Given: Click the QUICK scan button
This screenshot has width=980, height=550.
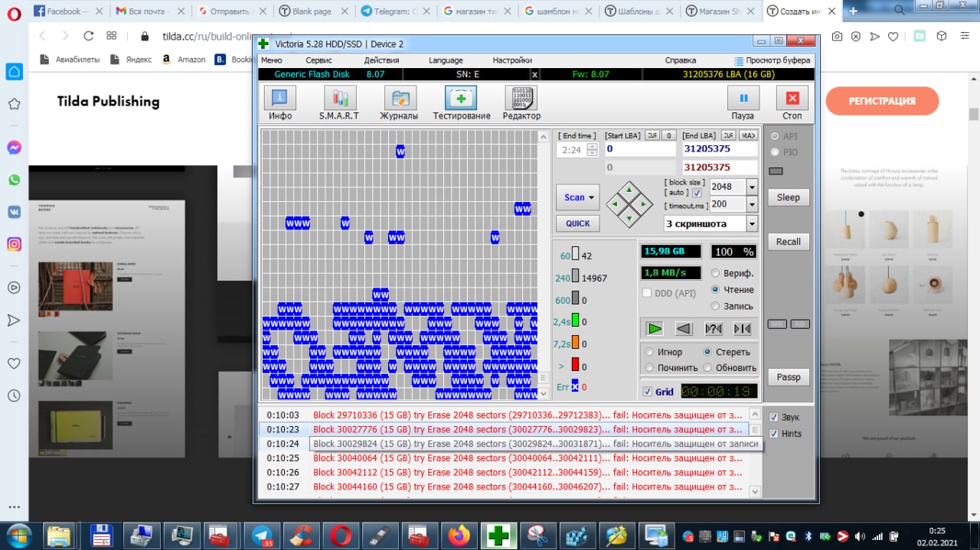Looking at the screenshot, I should click(x=578, y=223).
